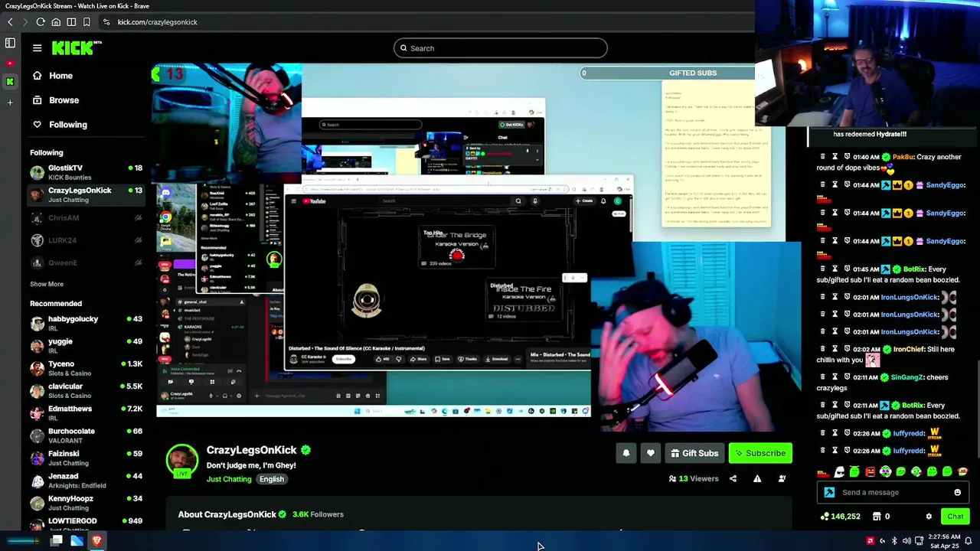Open site settings icon in address bar
Screen dimensions: 980x551
[106, 22]
